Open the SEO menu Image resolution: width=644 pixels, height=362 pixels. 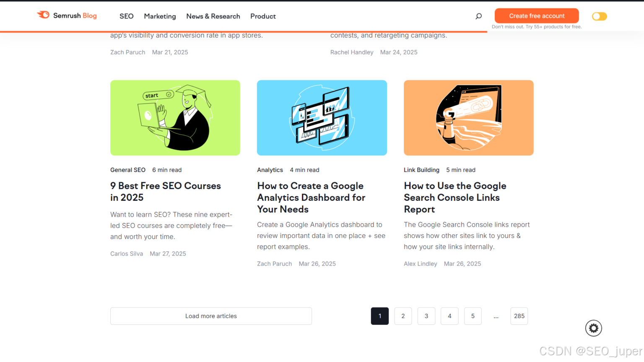click(126, 16)
